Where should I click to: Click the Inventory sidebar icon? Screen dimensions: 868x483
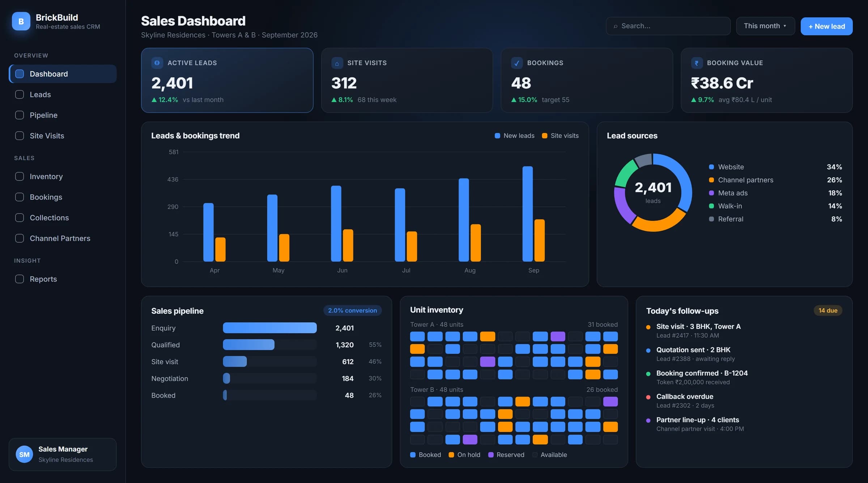pos(20,177)
